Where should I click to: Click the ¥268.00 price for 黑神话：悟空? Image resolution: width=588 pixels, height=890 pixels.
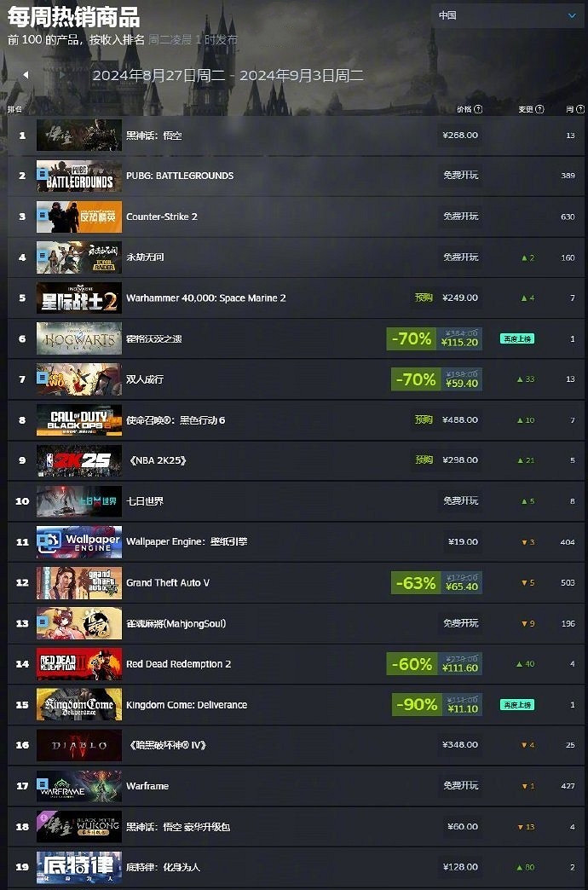(460, 135)
